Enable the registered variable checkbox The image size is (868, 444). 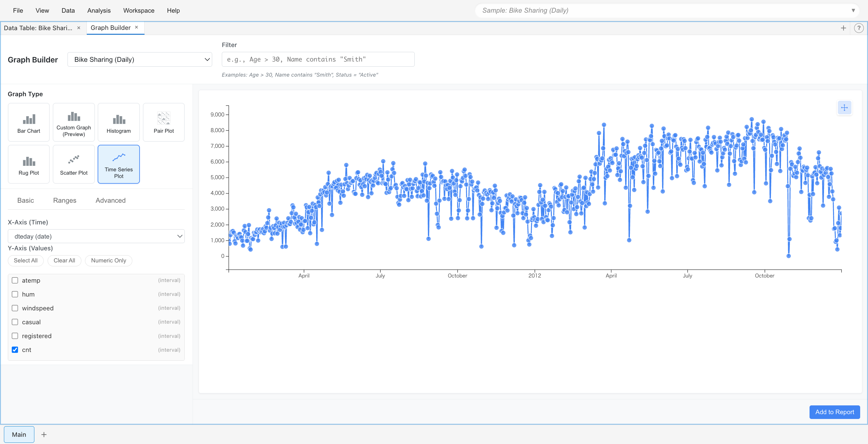tap(15, 336)
